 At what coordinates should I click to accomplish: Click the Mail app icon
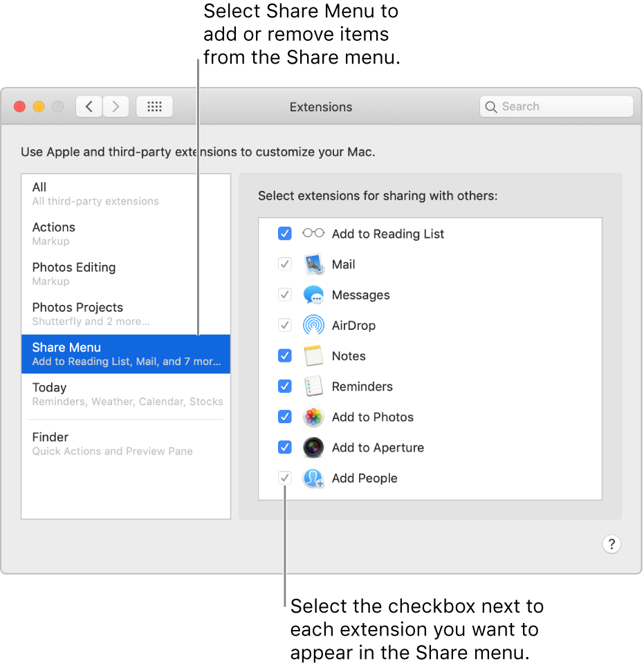click(x=313, y=264)
